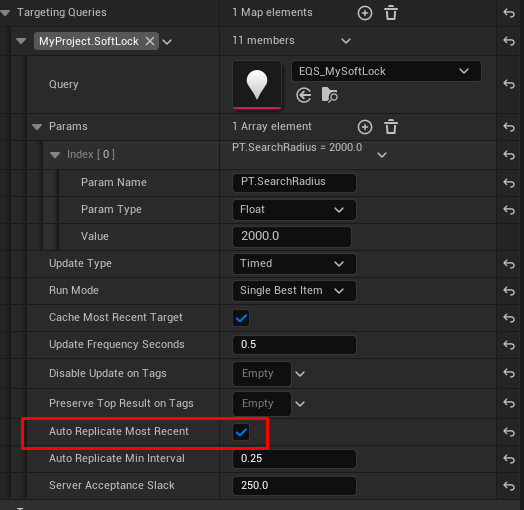This screenshot has width=524, height=510.
Task: Delete all Targeting Queries map elements
Action: pos(391,13)
